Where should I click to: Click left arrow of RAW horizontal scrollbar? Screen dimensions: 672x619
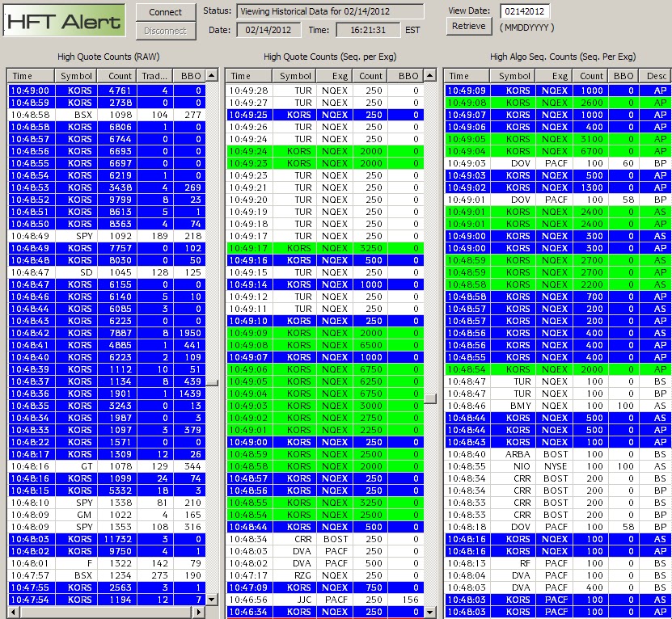click(x=13, y=613)
